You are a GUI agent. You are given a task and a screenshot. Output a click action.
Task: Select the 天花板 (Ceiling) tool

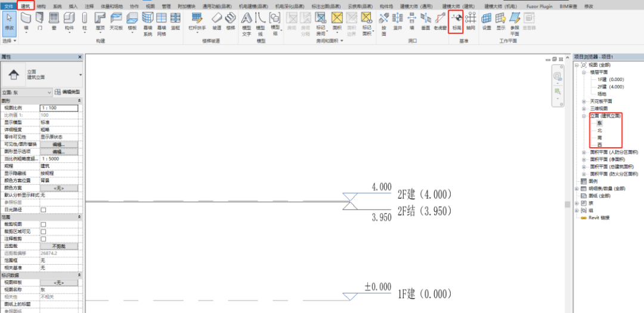(116, 21)
